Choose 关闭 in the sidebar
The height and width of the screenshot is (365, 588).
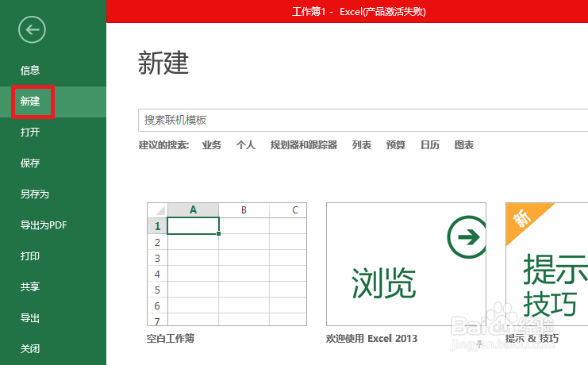point(30,349)
